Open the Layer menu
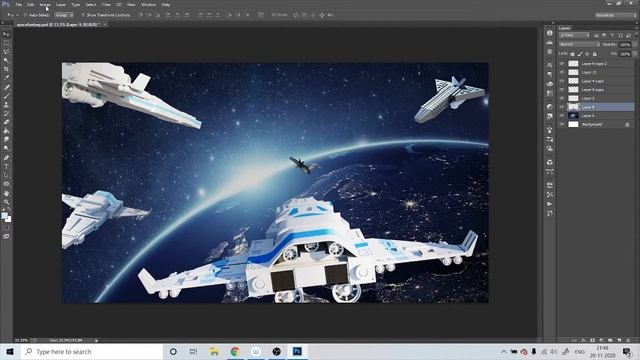 [x=61, y=4]
